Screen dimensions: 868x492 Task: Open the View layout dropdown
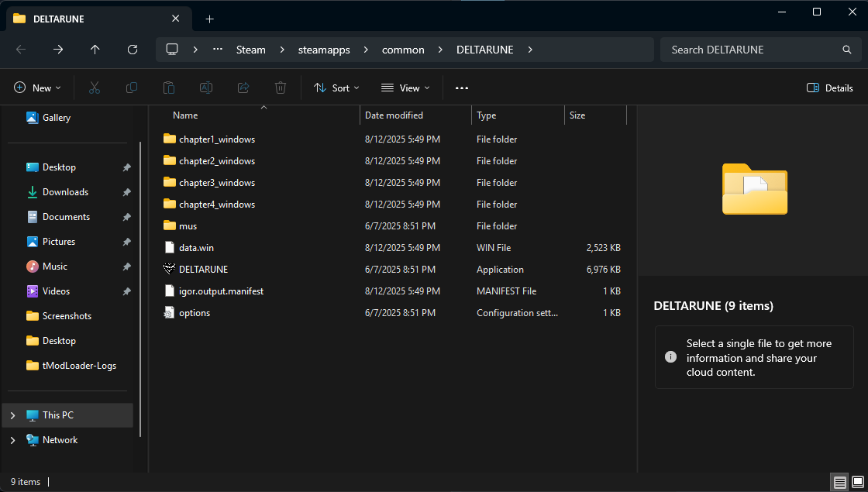pos(406,88)
